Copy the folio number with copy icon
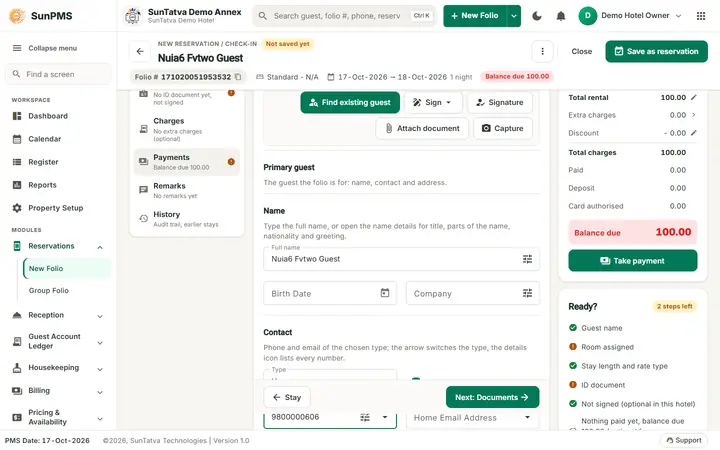 pos(238,77)
